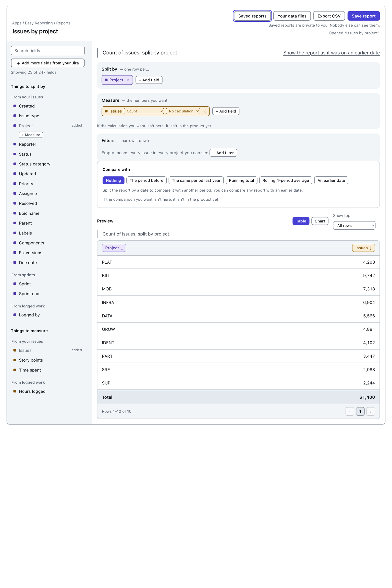392x588 pixels.
Task: Go to page 1 of results
Action: 360,412
